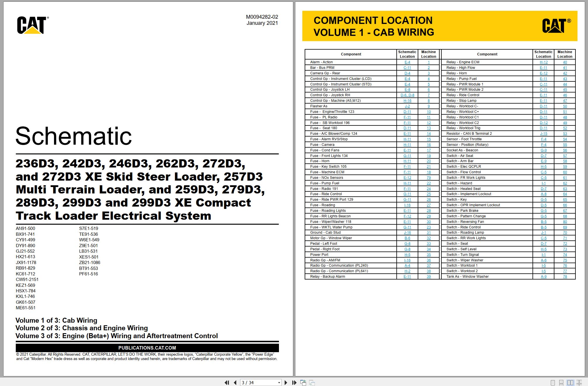Image resolution: width=588 pixels, height=386 pixels.
Task: Go to the first page
Action: point(227,382)
